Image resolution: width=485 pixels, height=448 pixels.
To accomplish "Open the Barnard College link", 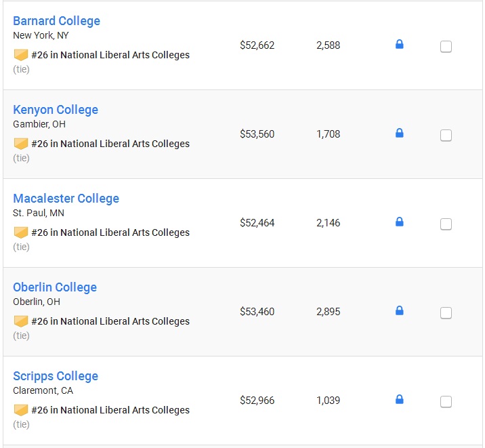I will 57,21.
